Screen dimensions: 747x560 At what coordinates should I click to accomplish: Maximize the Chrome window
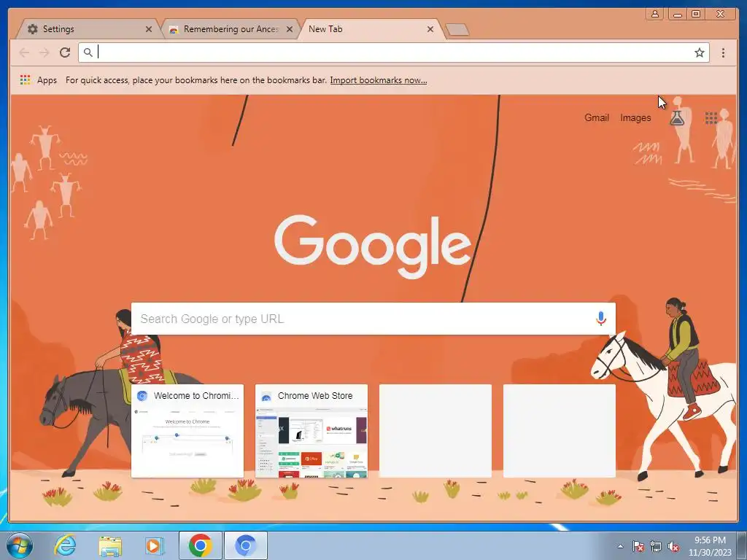point(695,14)
